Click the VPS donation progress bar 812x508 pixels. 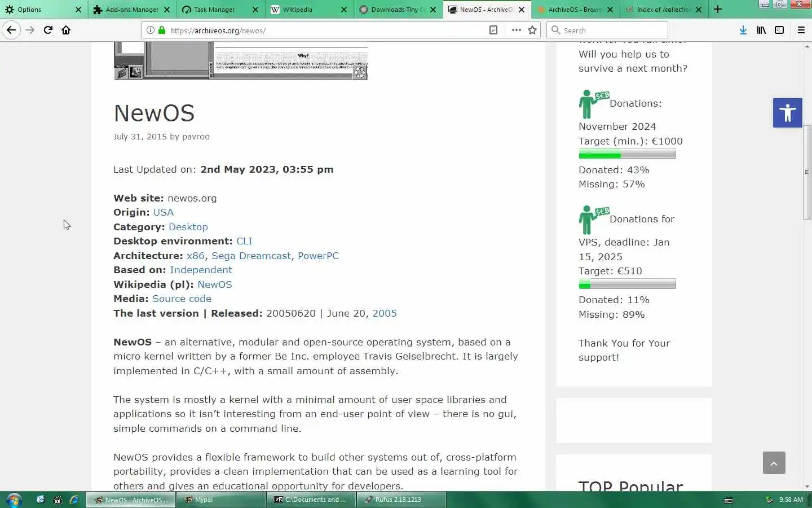coord(627,284)
